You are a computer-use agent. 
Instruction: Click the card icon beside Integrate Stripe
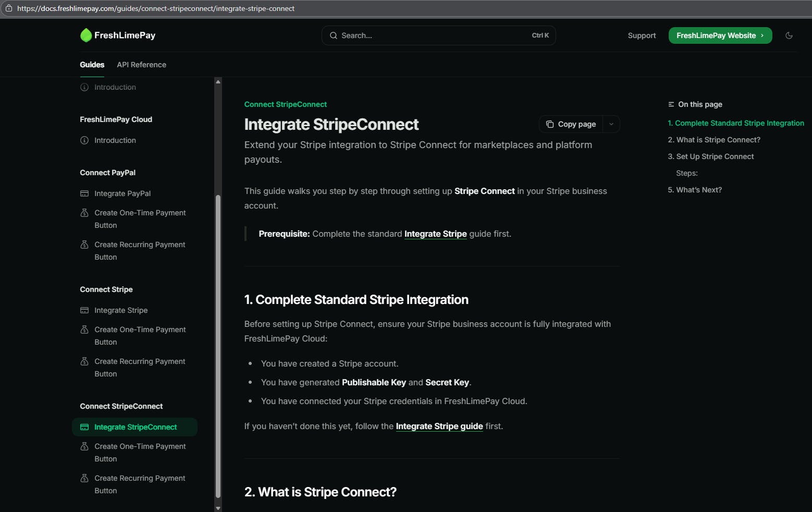(84, 310)
